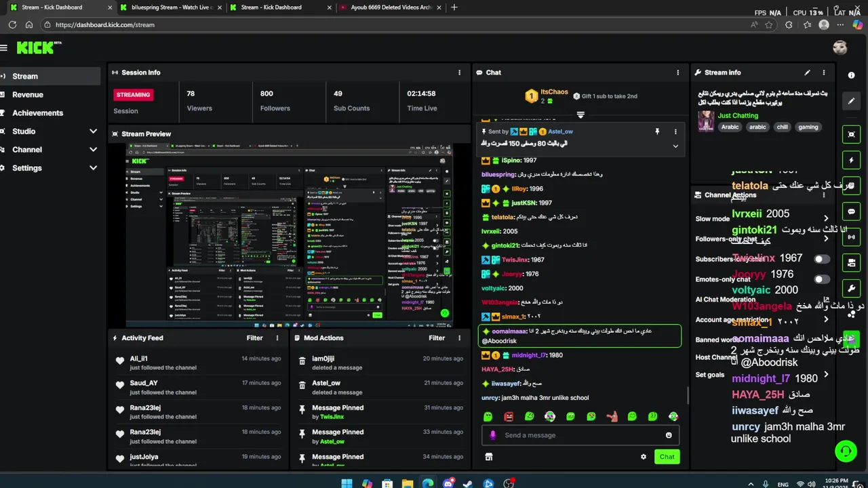The width and height of the screenshot is (868, 488).
Task: Open the info icon in right toolbar
Action: pyautogui.click(x=852, y=75)
